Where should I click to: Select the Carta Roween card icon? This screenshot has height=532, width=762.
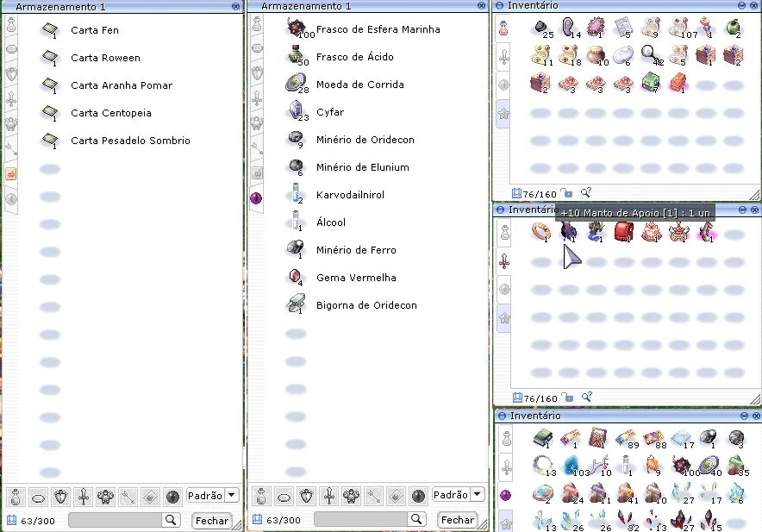tap(50, 57)
